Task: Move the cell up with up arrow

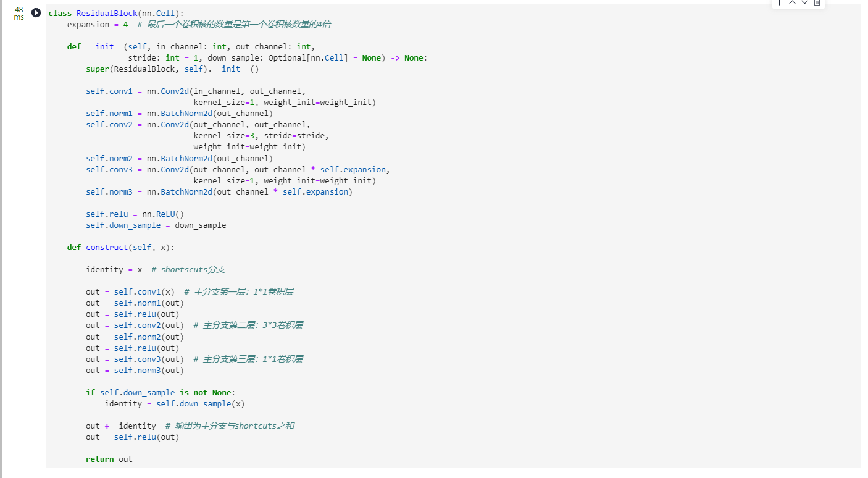Action: point(792,2)
